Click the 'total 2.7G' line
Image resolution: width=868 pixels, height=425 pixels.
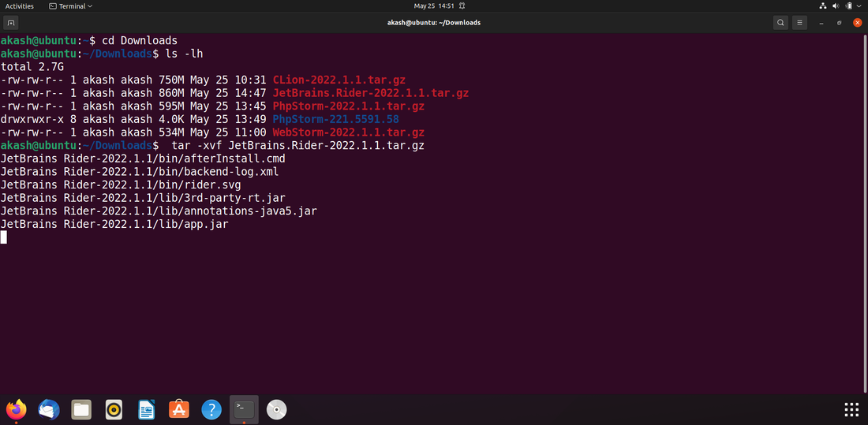(x=32, y=67)
